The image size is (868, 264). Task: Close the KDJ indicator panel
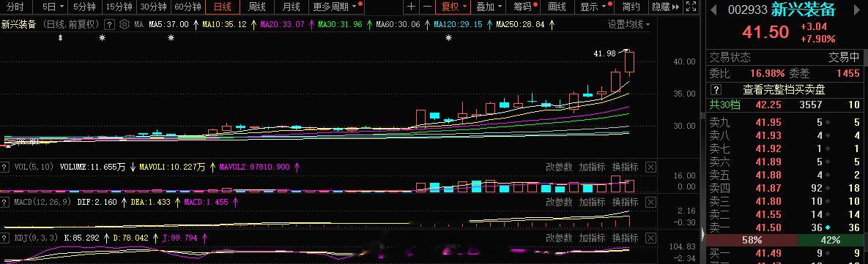[x=651, y=238]
